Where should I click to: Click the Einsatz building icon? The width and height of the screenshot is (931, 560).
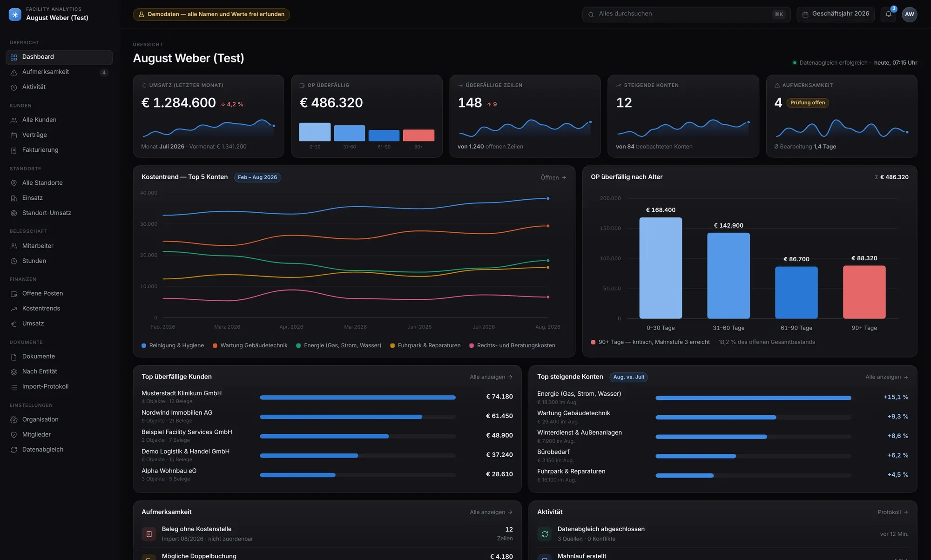click(14, 198)
